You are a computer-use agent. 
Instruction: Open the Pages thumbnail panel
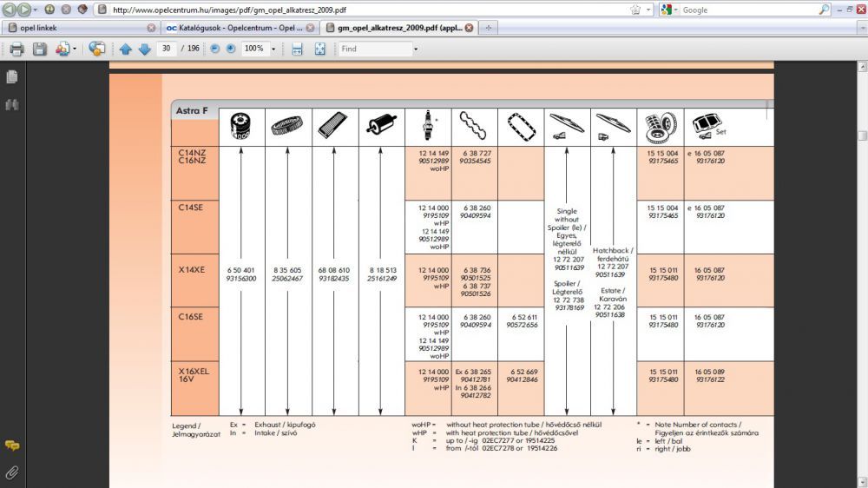coord(11,76)
